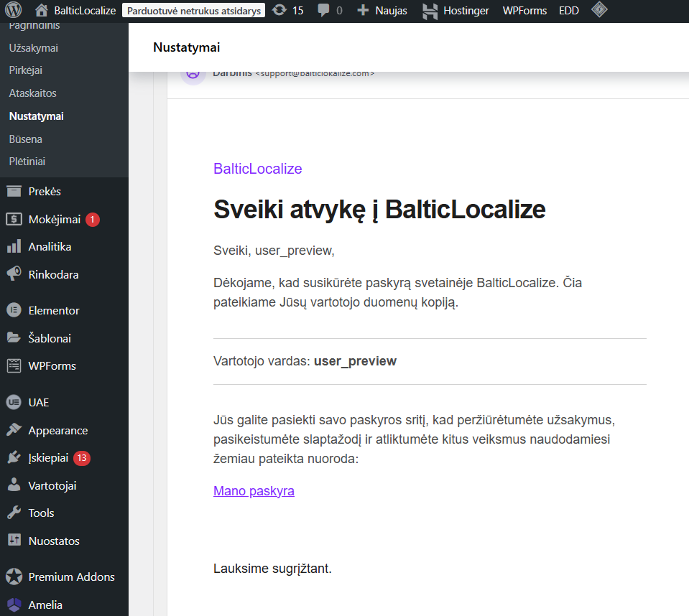Viewport: 689px width, 616px height.
Task: Click the Amelia sidebar icon
Action: (x=14, y=605)
